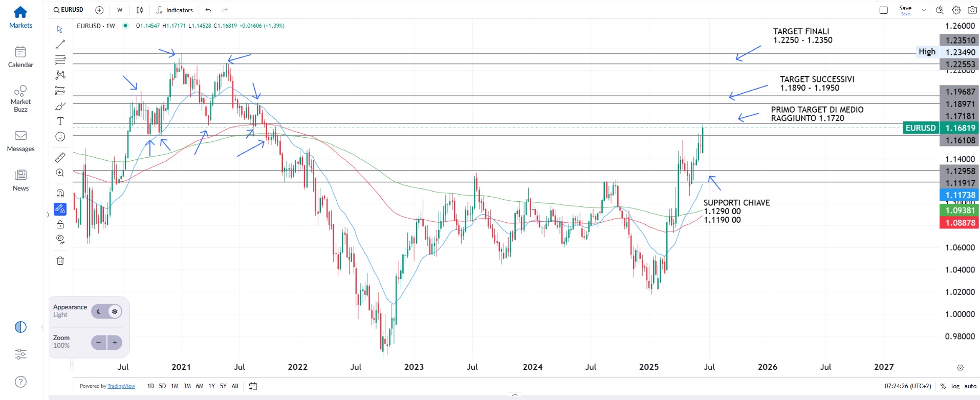Image resolution: width=980 pixels, height=400 pixels.
Task: Open the W timeframe interval dropdown
Action: point(120,10)
